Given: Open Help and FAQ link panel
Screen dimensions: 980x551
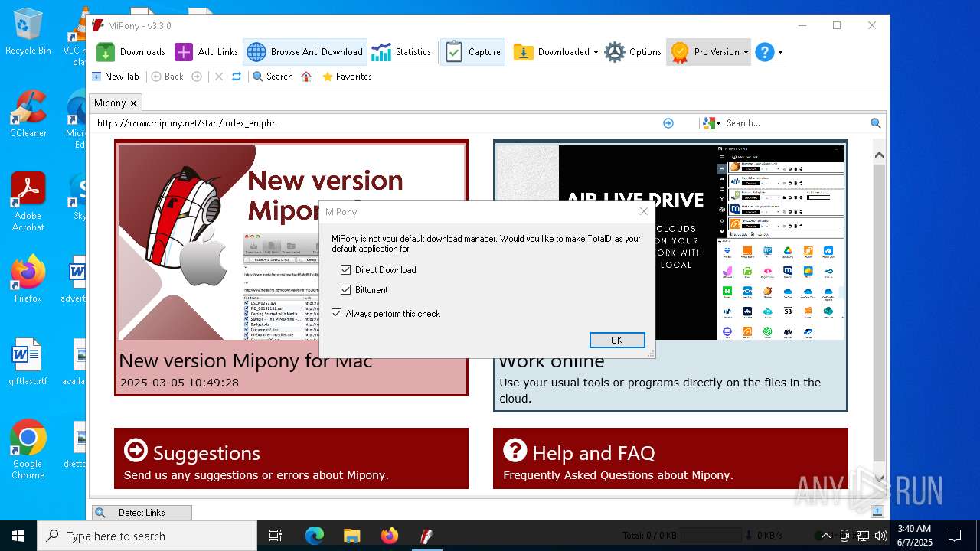Looking at the screenshot, I should [x=671, y=458].
